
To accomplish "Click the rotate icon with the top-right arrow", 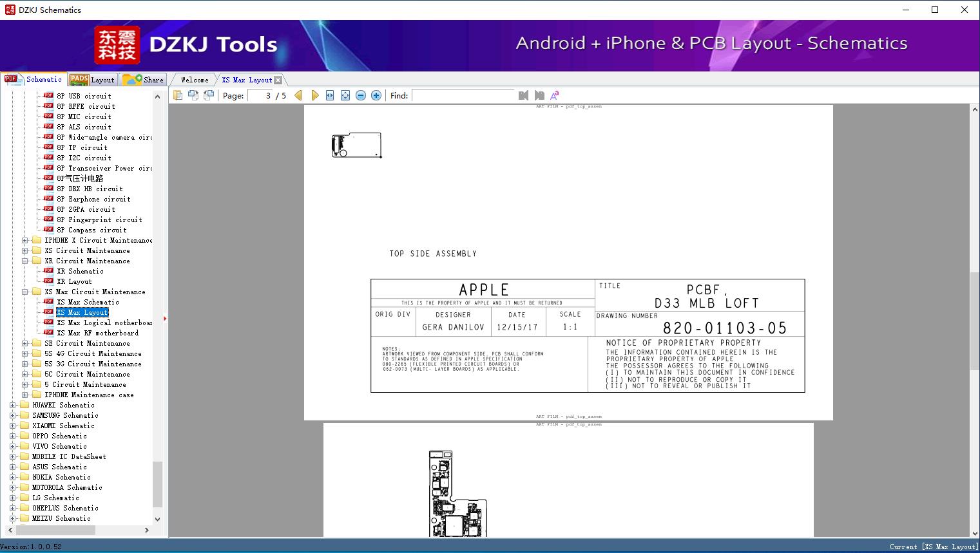I will pyautogui.click(x=193, y=95).
